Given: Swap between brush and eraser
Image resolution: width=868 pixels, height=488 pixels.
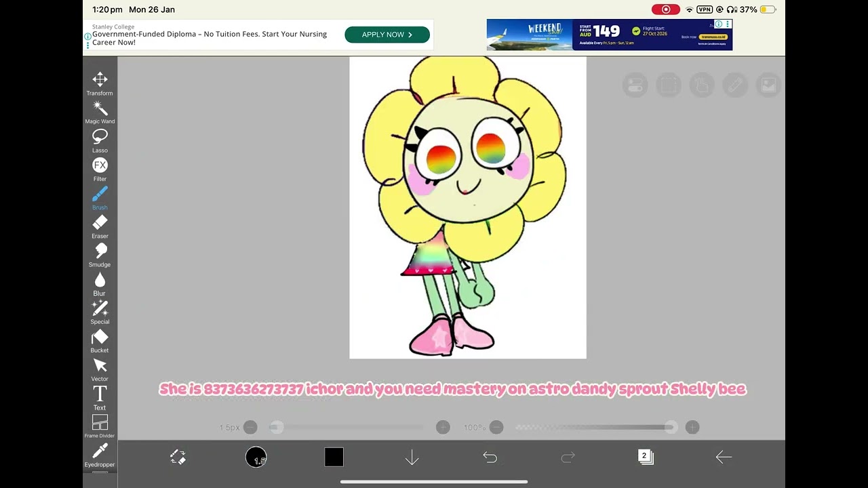Looking at the screenshot, I should pyautogui.click(x=178, y=457).
